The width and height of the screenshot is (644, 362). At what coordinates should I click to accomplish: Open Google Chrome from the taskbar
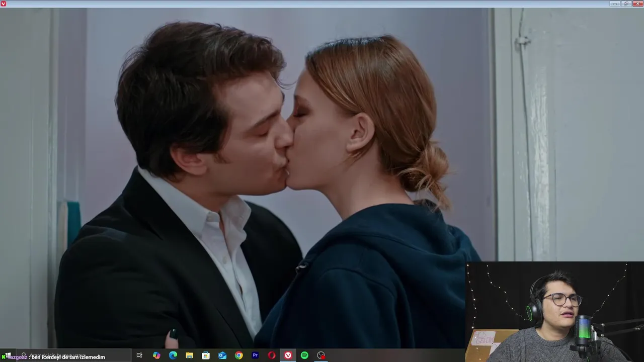(239, 355)
